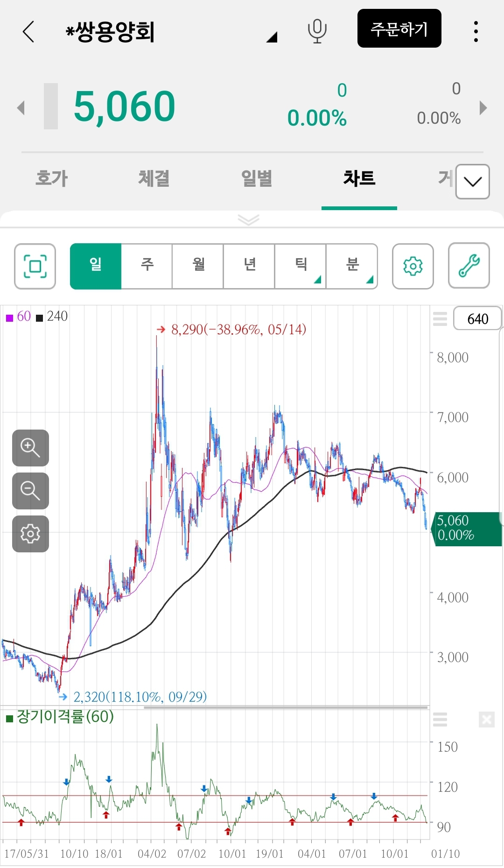This screenshot has width=504, height=868.
Task: Close the 장기이격률 indicator panel
Action: tap(486, 720)
